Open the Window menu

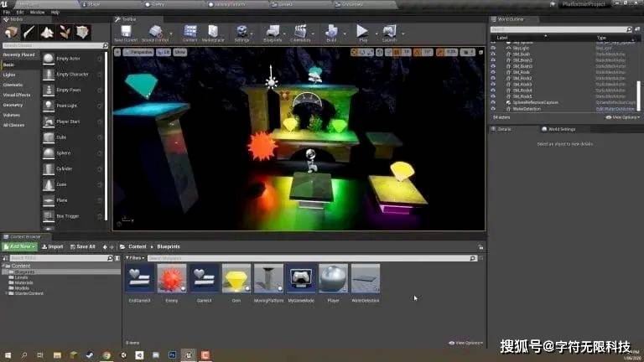click(x=37, y=13)
